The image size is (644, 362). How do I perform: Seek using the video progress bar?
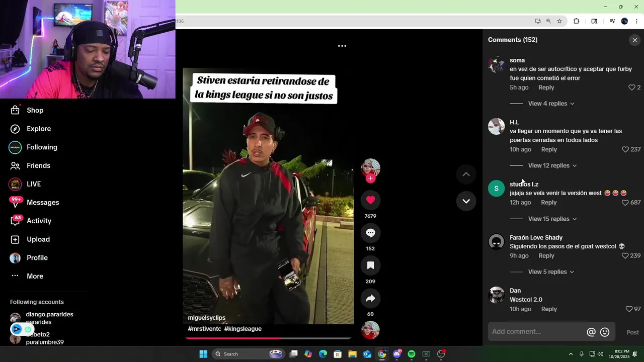pyautogui.click(x=268, y=338)
